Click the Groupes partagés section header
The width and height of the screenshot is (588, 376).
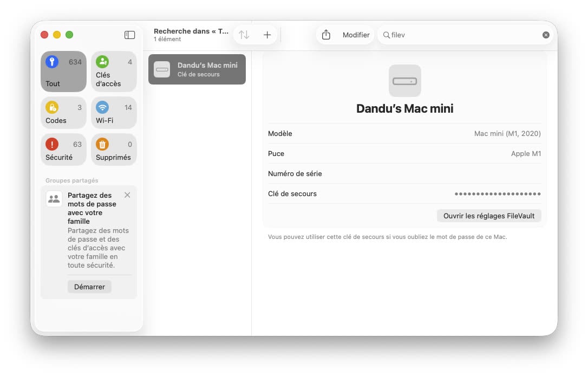coord(71,180)
